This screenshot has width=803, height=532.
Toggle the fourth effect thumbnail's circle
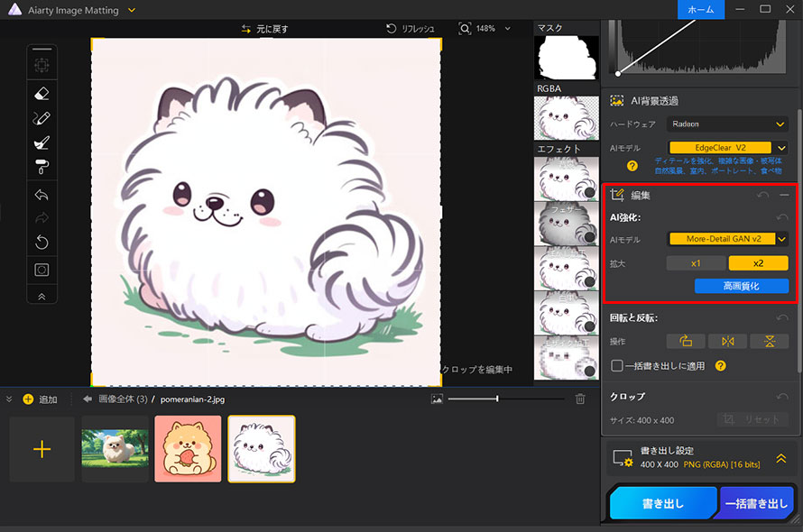(x=589, y=326)
